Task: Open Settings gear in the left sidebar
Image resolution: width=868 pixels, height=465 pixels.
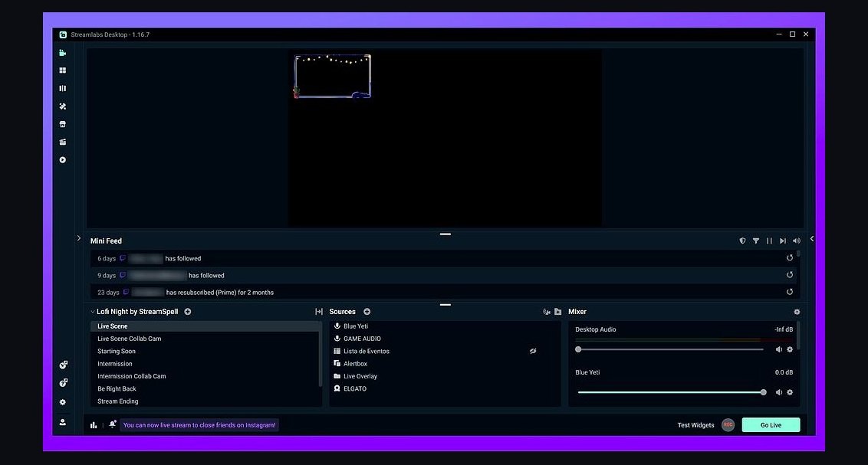Action: (x=63, y=402)
